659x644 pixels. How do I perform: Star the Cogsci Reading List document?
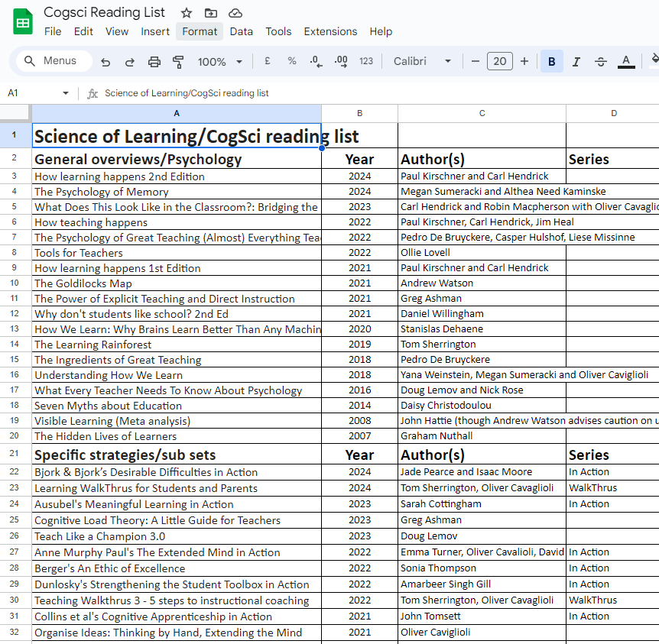click(x=187, y=13)
